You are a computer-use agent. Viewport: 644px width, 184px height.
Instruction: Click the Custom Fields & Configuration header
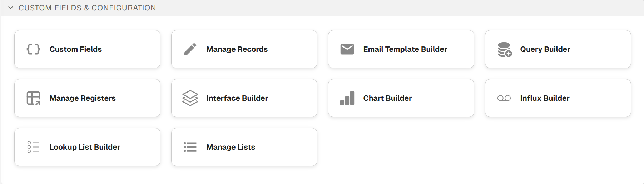pyautogui.click(x=87, y=8)
